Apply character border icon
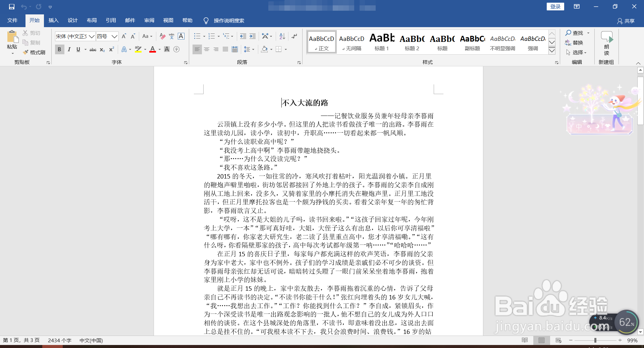 181,36
